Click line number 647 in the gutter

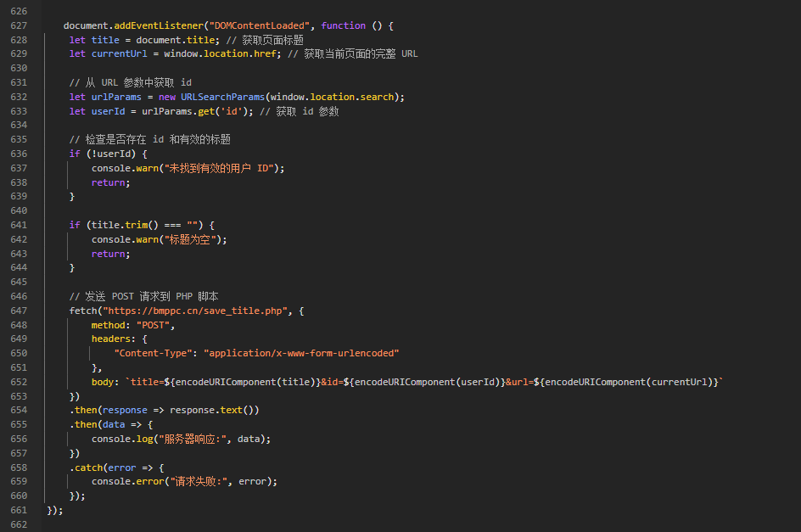[x=19, y=311]
